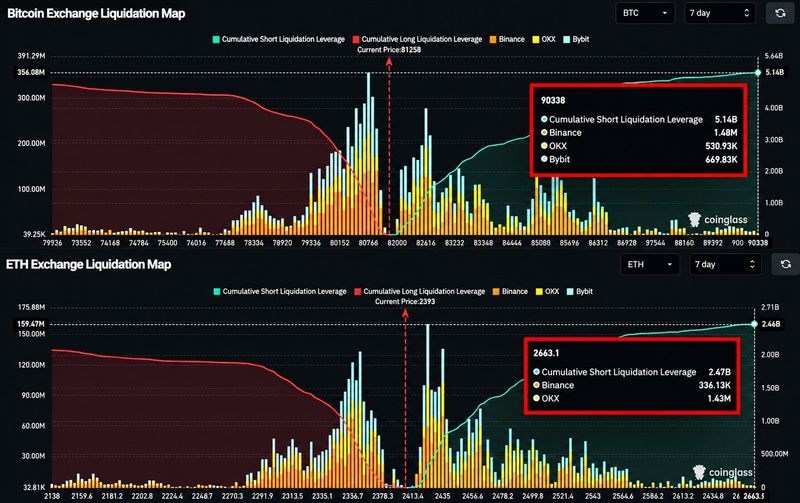Viewport: 800px width, 503px height.
Task: Click the ETH Exchange Liquidation Map title
Action: (88, 264)
